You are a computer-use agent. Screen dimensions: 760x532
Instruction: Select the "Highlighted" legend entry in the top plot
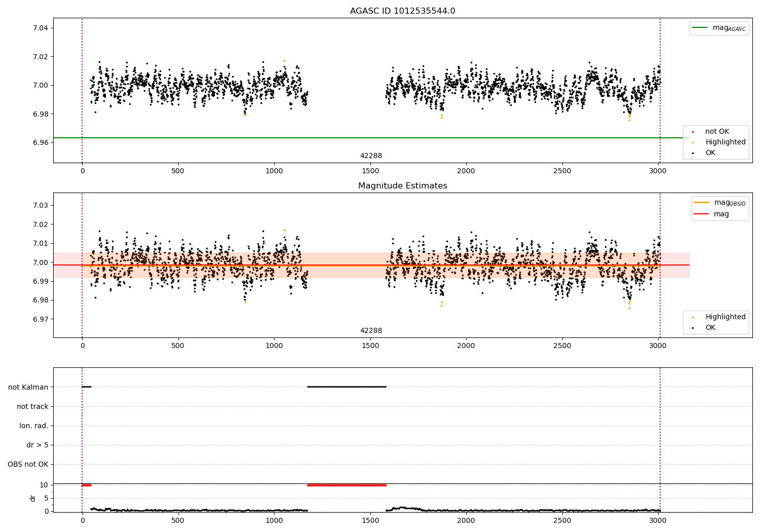726,142
